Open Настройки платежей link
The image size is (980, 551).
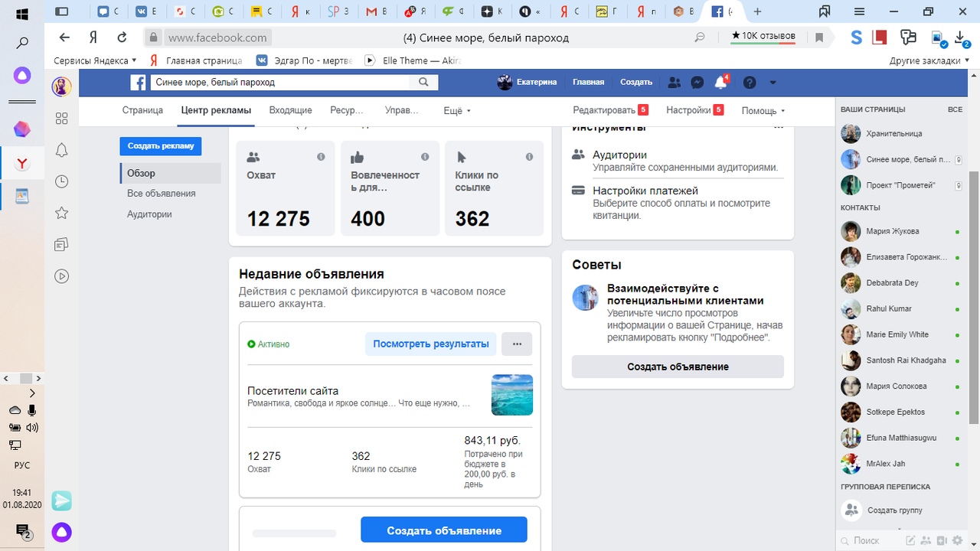[x=645, y=191]
